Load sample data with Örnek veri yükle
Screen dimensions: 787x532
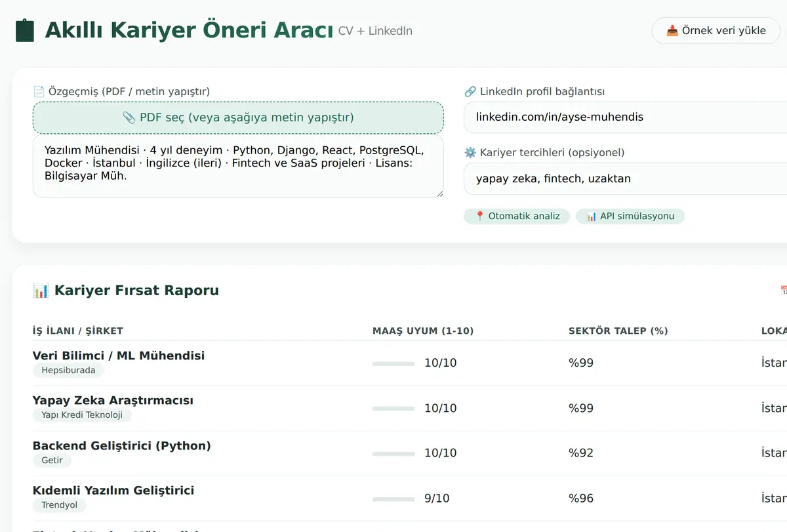716,30
